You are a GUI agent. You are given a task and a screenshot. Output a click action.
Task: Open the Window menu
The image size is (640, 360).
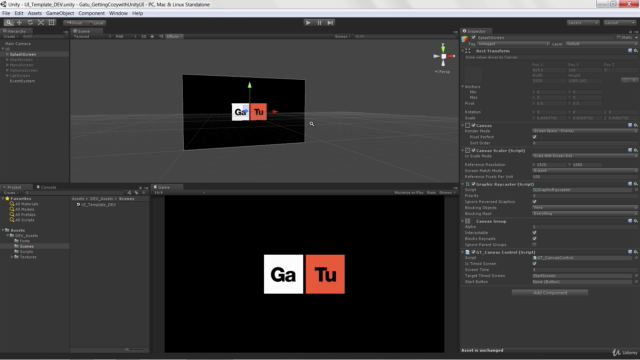click(118, 13)
